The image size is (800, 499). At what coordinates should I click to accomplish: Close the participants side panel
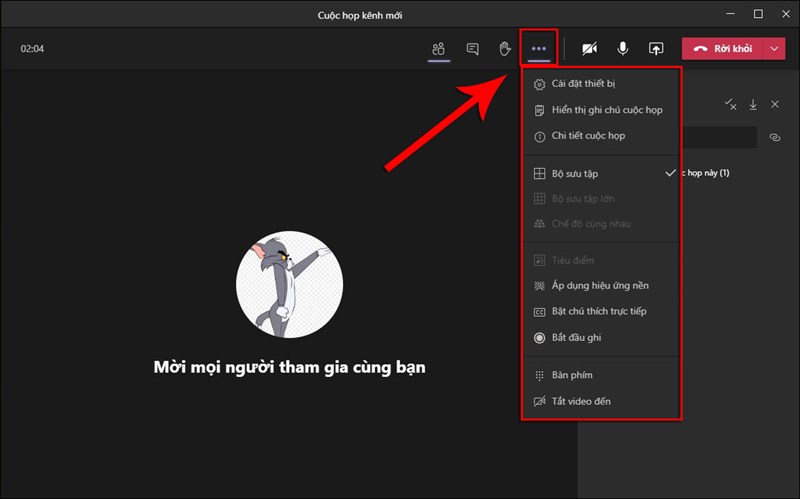[x=774, y=104]
